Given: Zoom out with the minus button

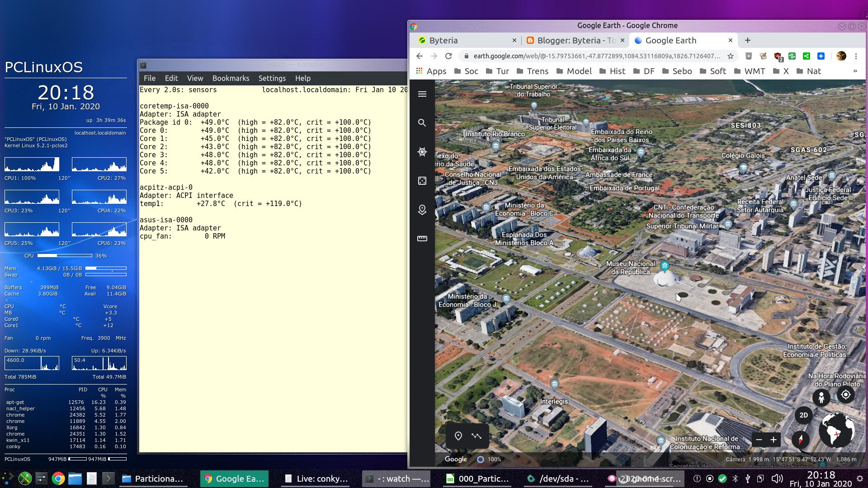Looking at the screenshot, I should (759, 440).
